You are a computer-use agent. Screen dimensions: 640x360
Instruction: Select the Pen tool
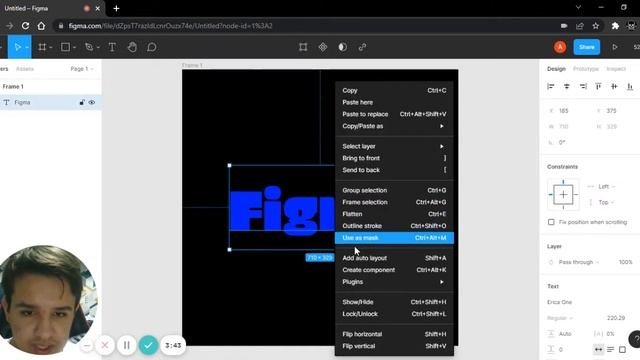[89, 47]
